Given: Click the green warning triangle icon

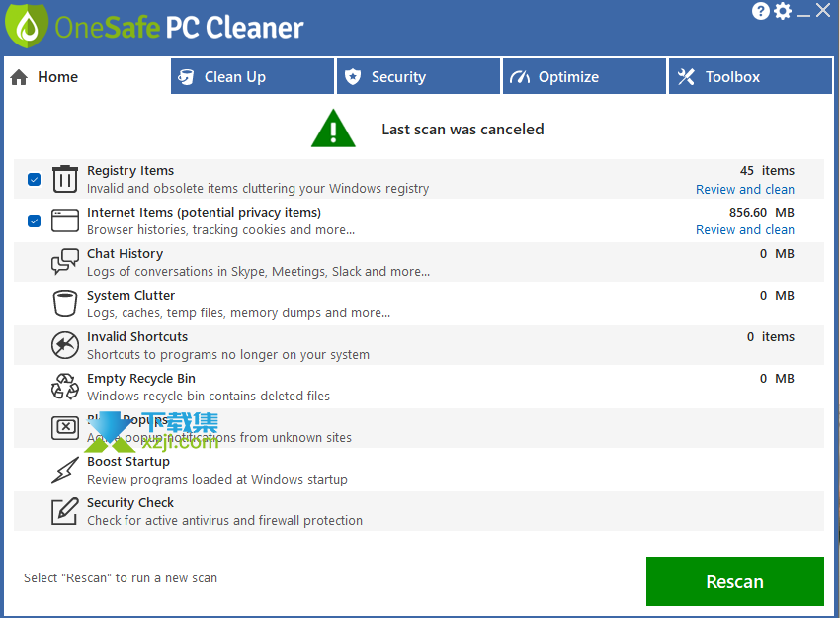Looking at the screenshot, I should coord(333,129).
